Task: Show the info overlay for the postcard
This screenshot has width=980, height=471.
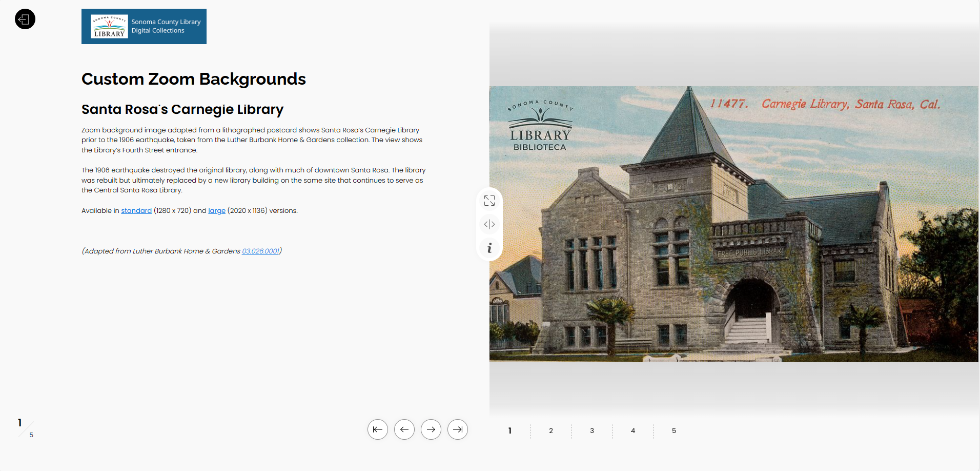Action: (489, 248)
